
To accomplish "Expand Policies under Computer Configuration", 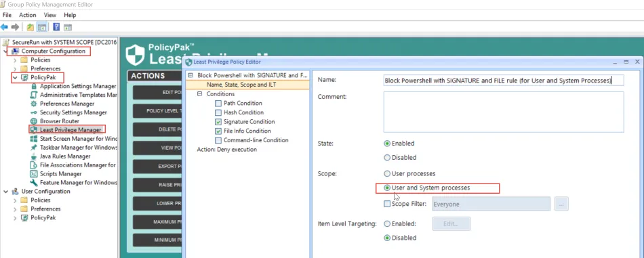I will (15, 60).
